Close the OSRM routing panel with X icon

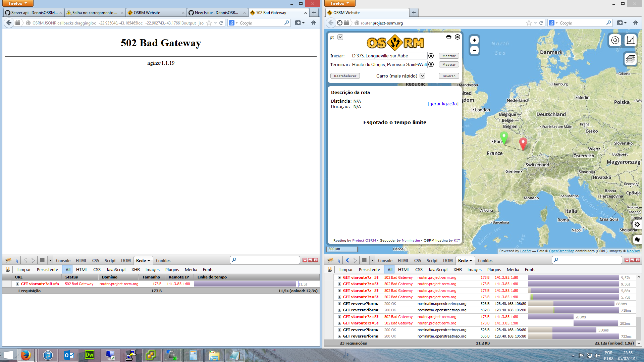[458, 37]
